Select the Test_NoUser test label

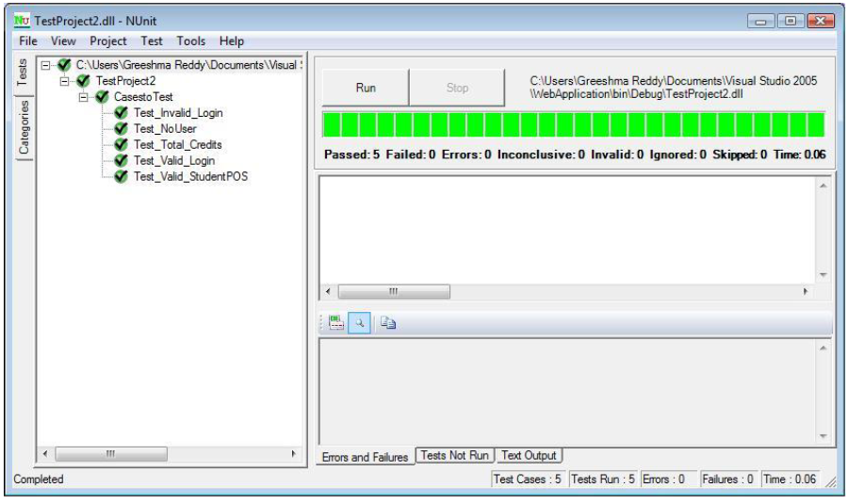pyautogui.click(x=165, y=129)
